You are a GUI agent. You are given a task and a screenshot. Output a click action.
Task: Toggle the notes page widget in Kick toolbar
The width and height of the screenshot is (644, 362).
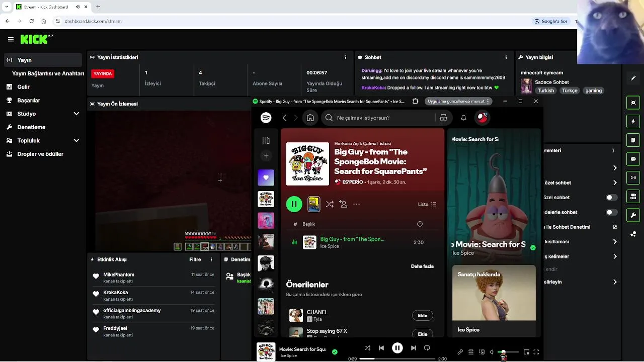click(x=633, y=140)
